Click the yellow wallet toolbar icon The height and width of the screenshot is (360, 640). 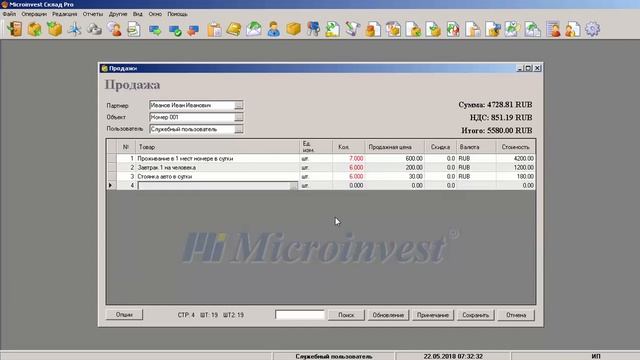(x=234, y=29)
